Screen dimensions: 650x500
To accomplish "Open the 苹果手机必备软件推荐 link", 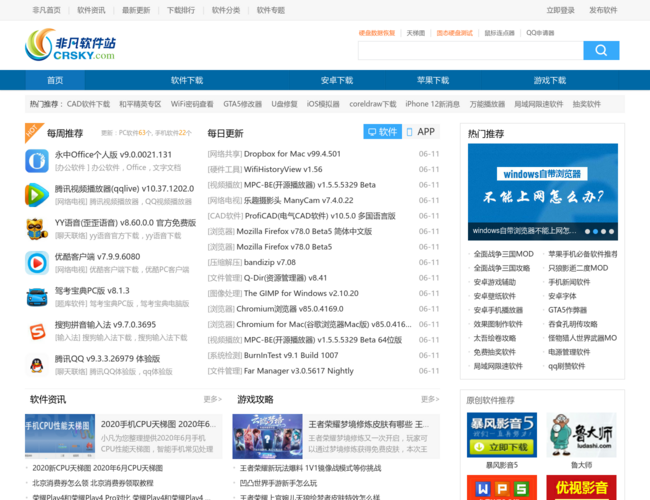I will (582, 254).
